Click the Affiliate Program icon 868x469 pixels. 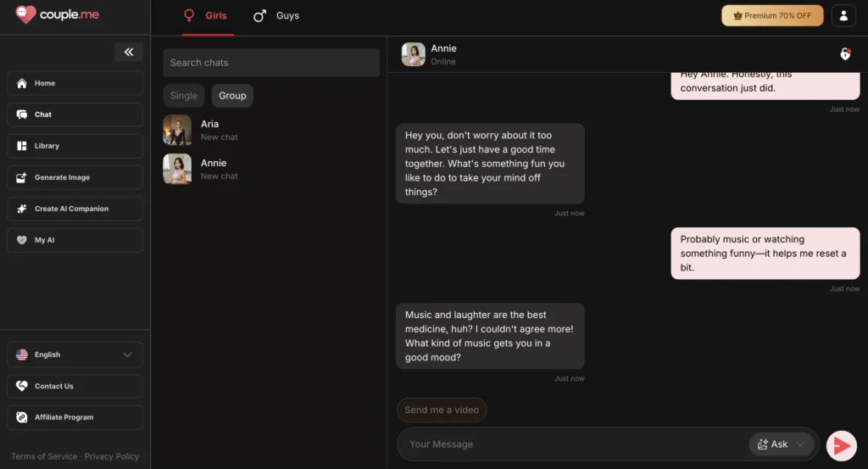21,417
